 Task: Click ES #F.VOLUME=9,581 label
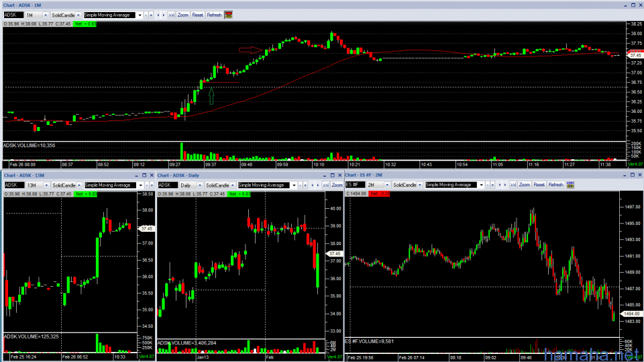pyautogui.click(x=369, y=341)
